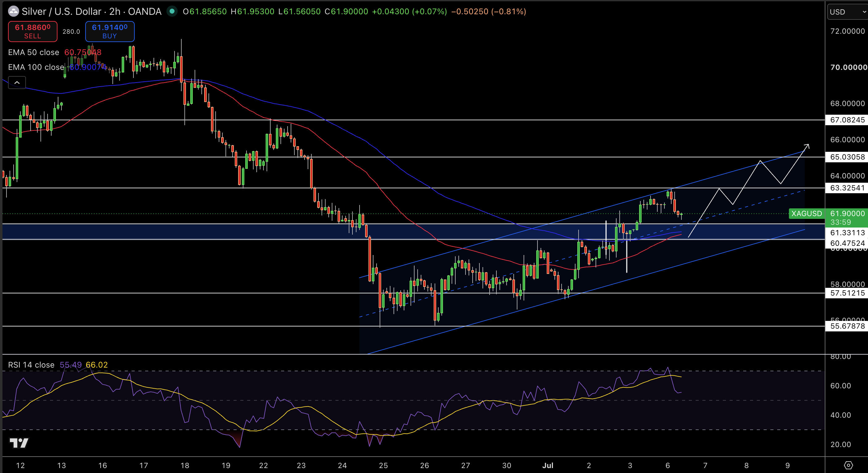This screenshot has height=473, width=868.
Task: Collapse the indicator legend chevron
Action: [x=17, y=83]
